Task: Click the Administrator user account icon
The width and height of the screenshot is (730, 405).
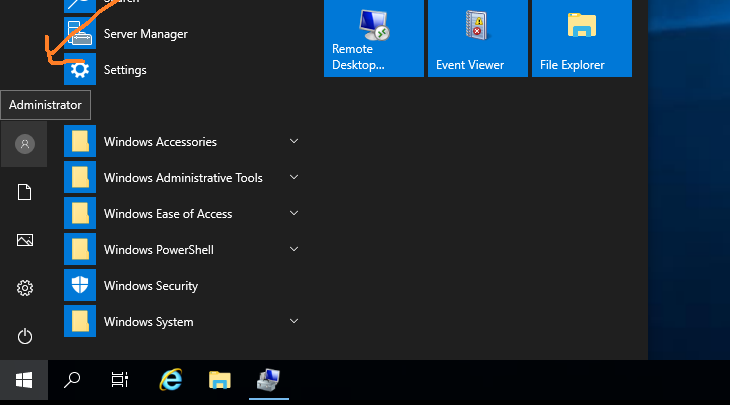Action: (x=25, y=144)
